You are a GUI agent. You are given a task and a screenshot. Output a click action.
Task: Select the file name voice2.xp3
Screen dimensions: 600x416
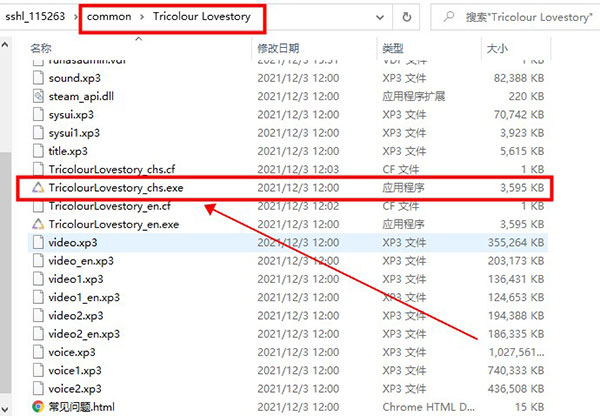(75, 389)
